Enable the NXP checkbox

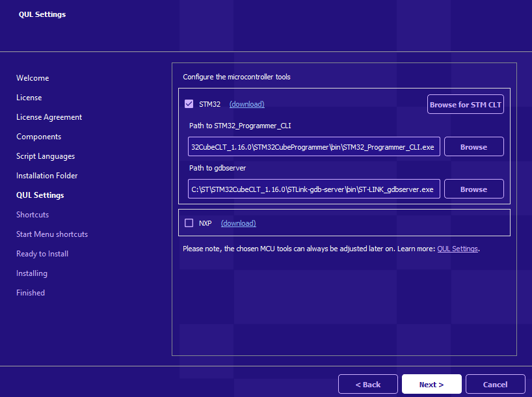coord(189,223)
